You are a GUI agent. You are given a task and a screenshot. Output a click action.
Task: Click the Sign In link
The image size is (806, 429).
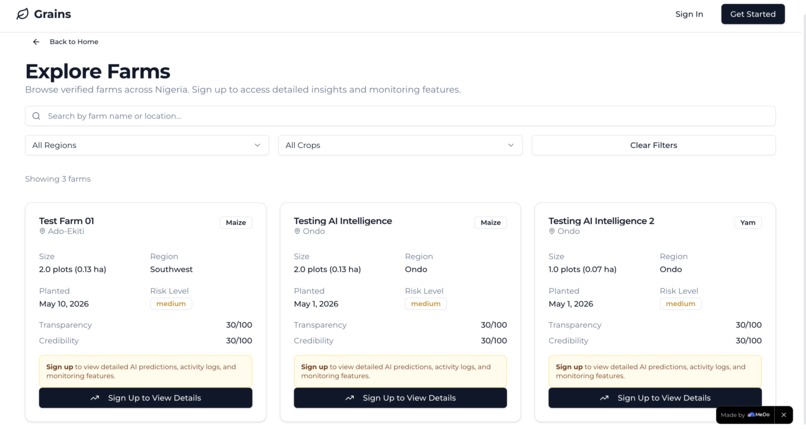[689, 14]
